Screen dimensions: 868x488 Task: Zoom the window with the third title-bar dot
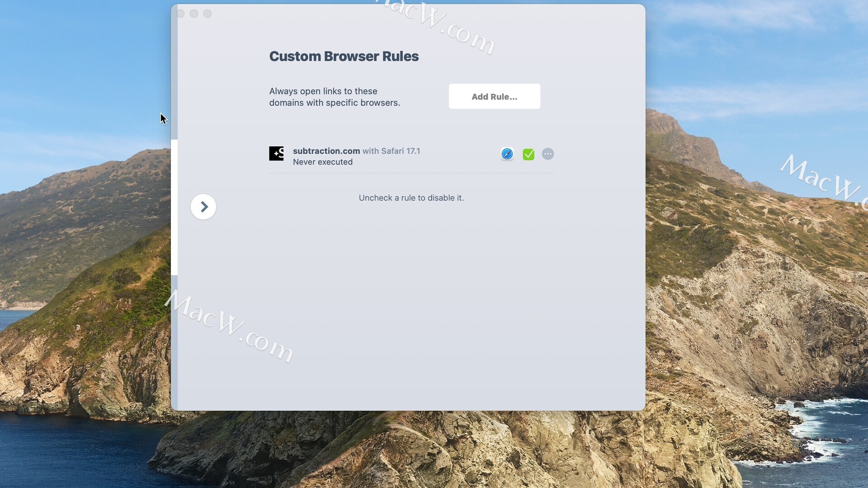208,14
